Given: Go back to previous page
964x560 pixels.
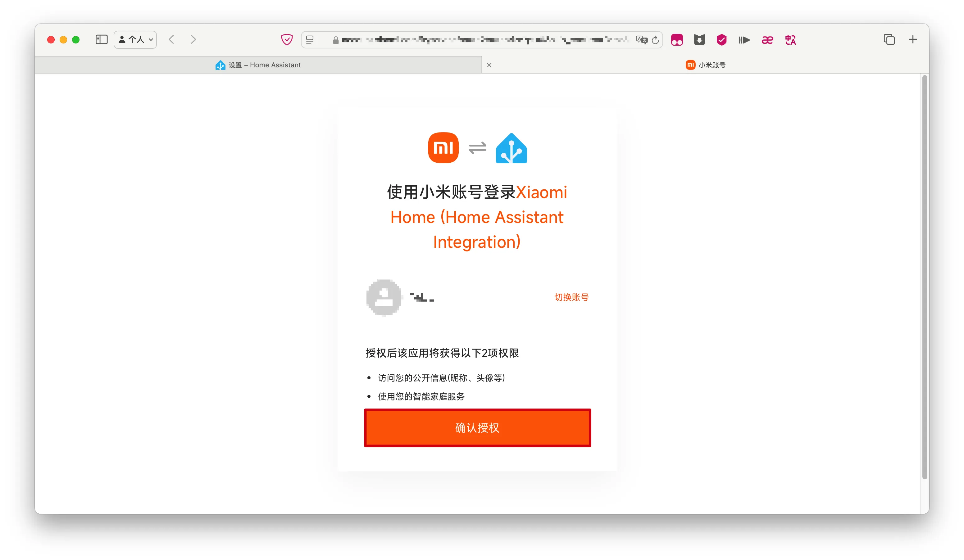Looking at the screenshot, I should [172, 40].
